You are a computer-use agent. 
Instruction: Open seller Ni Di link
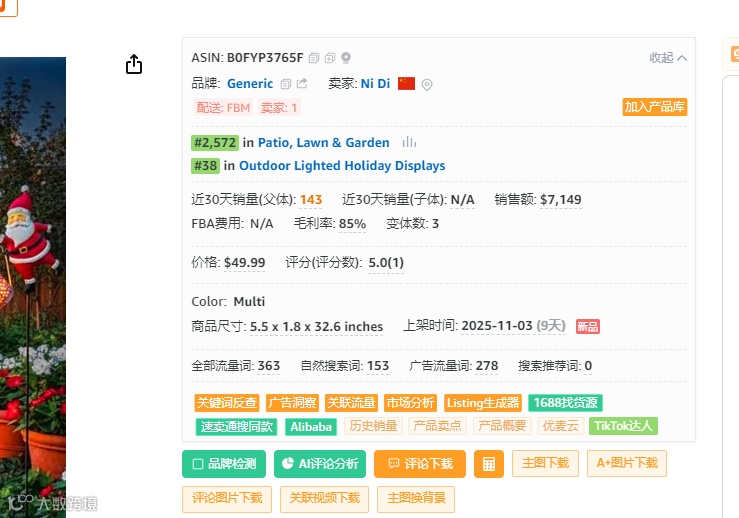pyautogui.click(x=375, y=83)
